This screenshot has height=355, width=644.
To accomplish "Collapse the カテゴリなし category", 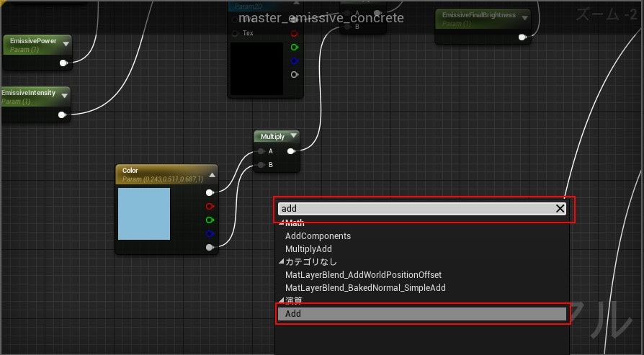I will (x=282, y=261).
